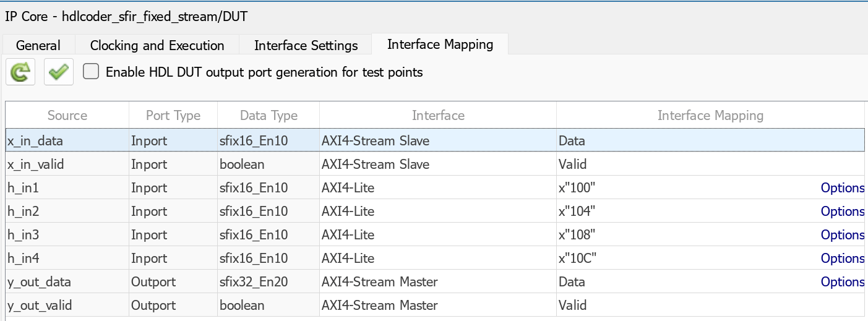The image size is (868, 321).
Task: Enable HDL DUT output port generation checkbox
Action: pos(91,72)
